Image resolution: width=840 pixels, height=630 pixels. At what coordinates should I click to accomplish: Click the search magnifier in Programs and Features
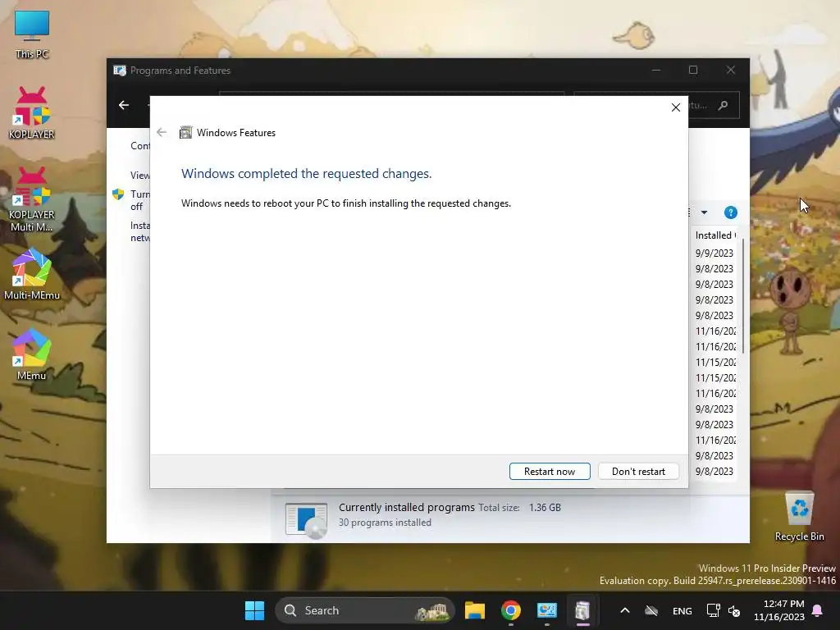point(723,106)
